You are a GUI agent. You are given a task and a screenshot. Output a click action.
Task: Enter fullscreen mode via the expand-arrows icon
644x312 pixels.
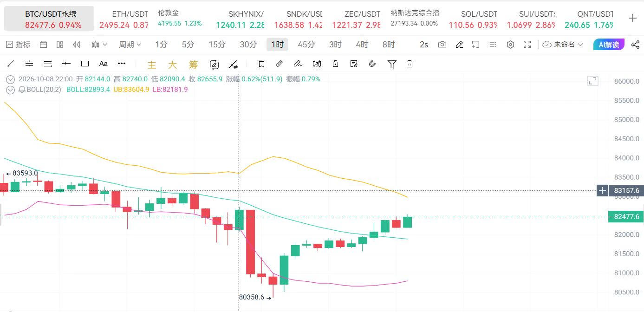point(527,45)
